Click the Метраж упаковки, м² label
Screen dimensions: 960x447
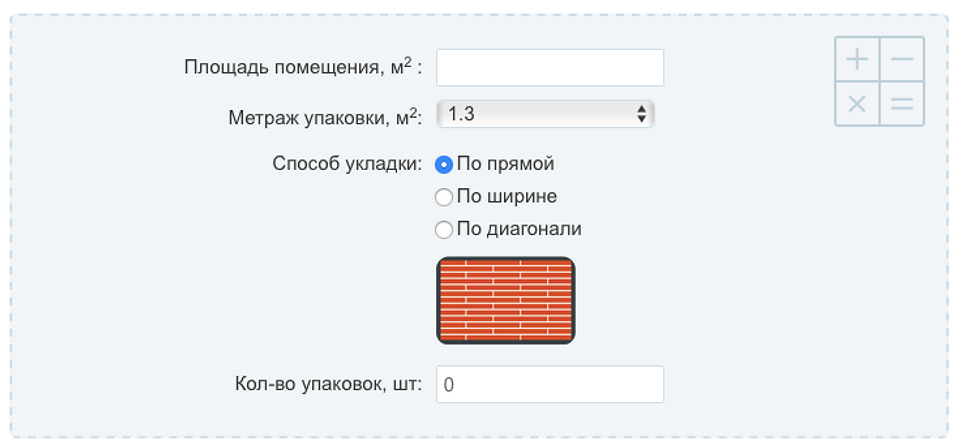pyautogui.click(x=326, y=116)
